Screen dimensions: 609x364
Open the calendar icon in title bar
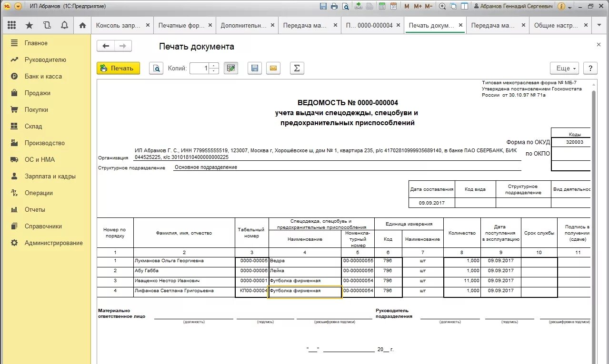click(x=393, y=6)
